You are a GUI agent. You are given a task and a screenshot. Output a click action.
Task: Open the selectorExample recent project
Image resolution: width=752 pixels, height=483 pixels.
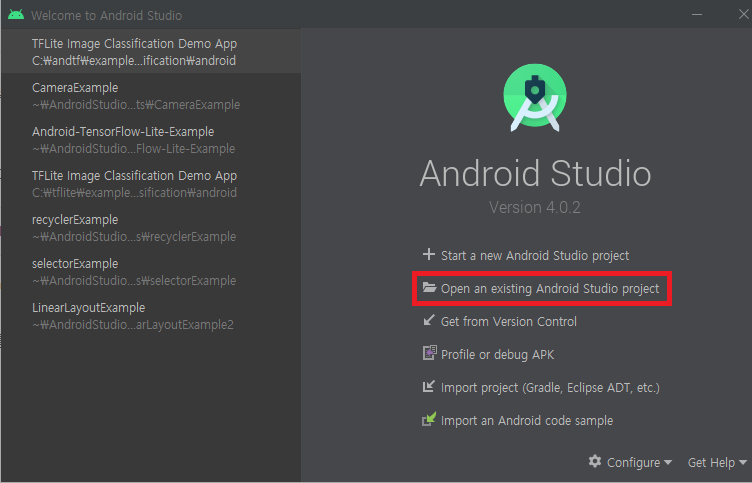pos(151,272)
